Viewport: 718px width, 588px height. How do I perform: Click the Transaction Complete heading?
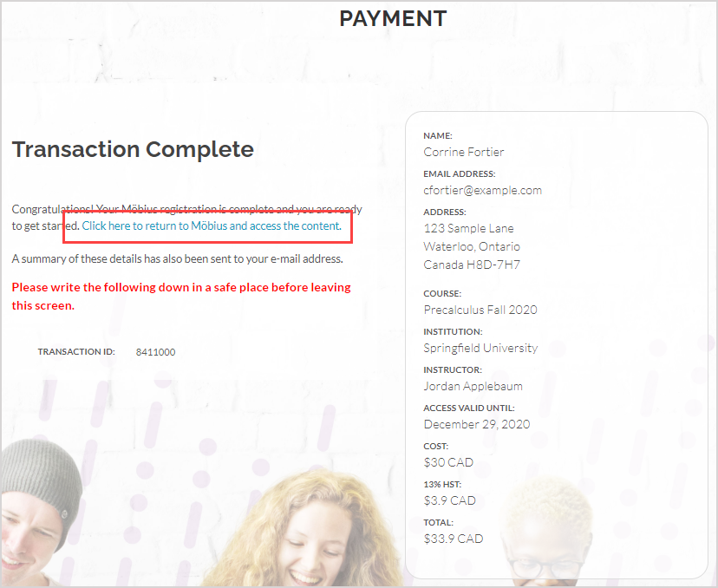pyautogui.click(x=133, y=149)
